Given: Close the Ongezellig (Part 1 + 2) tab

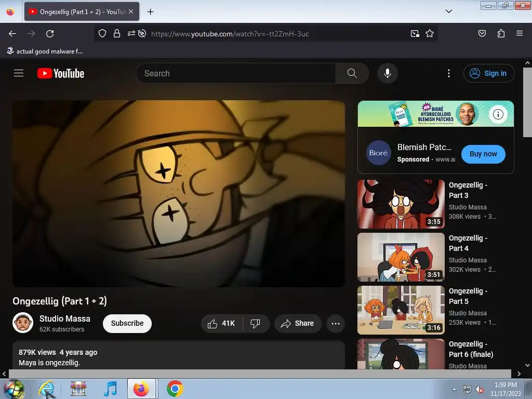Looking at the screenshot, I should tap(131, 11).
